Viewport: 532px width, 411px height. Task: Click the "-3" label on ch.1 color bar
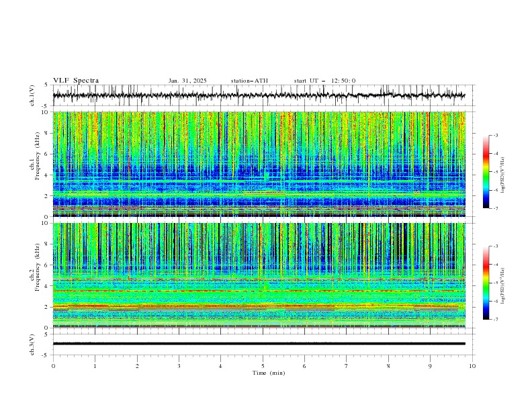(x=496, y=135)
